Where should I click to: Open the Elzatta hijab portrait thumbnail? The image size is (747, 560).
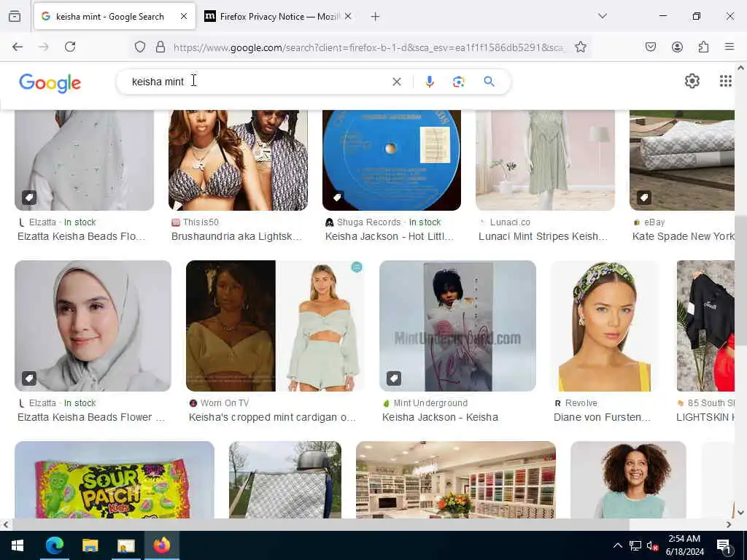93,326
